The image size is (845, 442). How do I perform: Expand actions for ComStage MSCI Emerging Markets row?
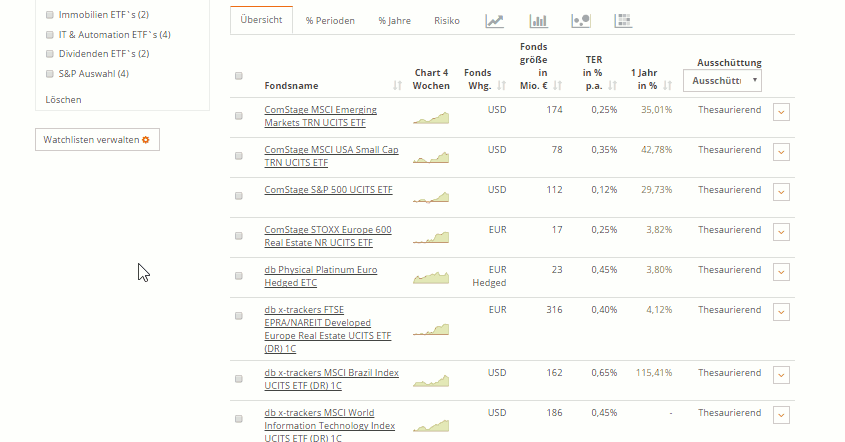781,112
